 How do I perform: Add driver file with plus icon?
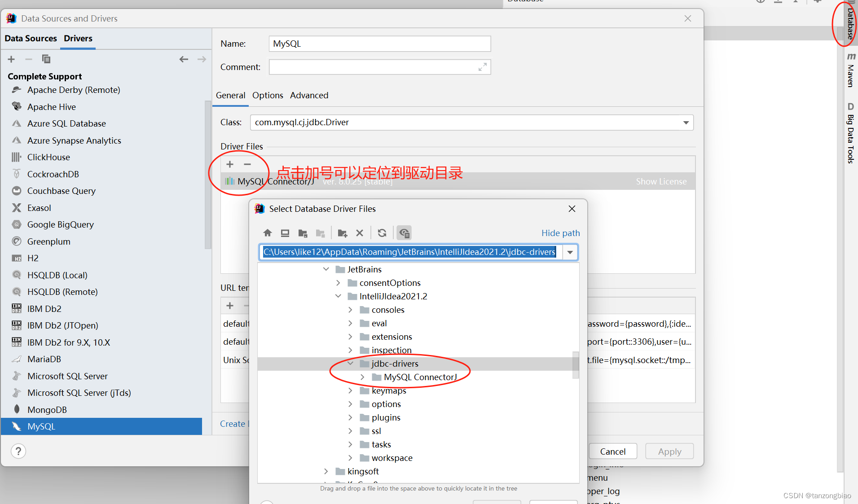[x=230, y=164]
